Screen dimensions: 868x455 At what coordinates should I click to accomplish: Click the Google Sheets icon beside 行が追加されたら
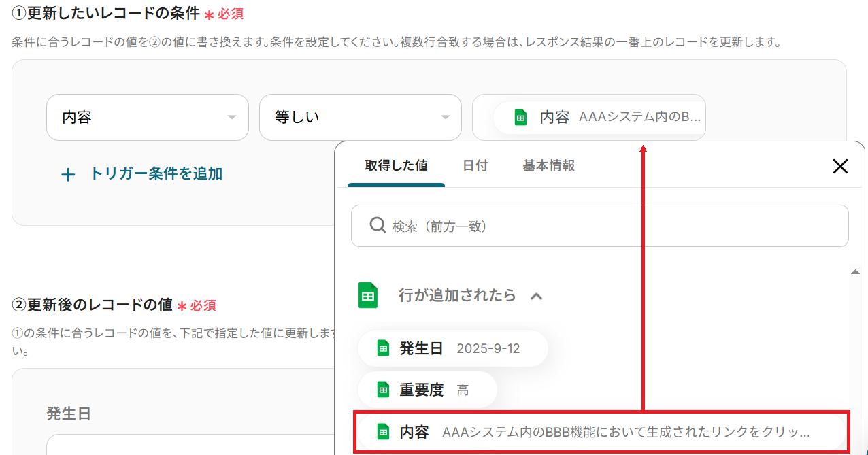click(368, 296)
